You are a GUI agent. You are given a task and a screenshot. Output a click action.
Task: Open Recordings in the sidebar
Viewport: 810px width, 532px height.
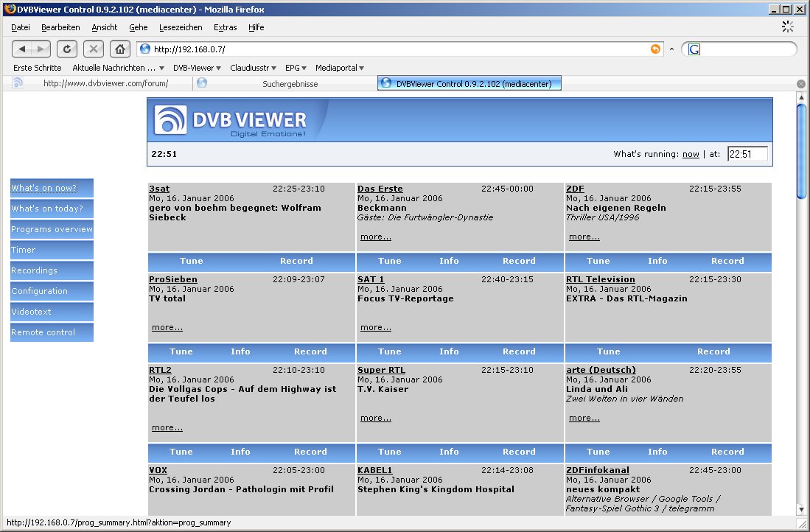pyautogui.click(x=52, y=270)
